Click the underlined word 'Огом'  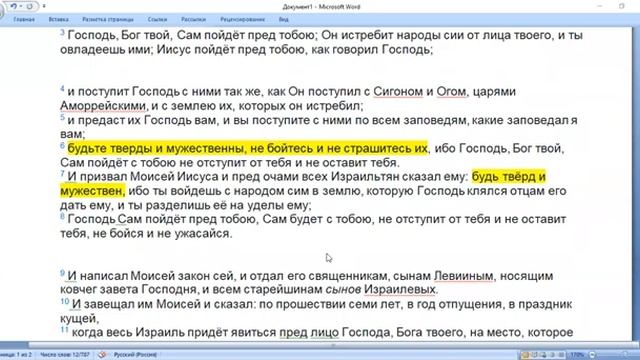[451, 91]
